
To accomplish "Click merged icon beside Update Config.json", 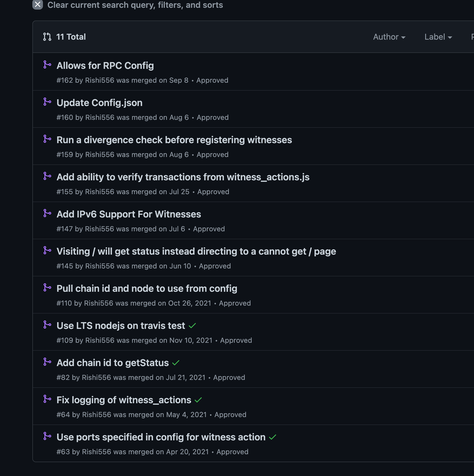I will coord(47,102).
